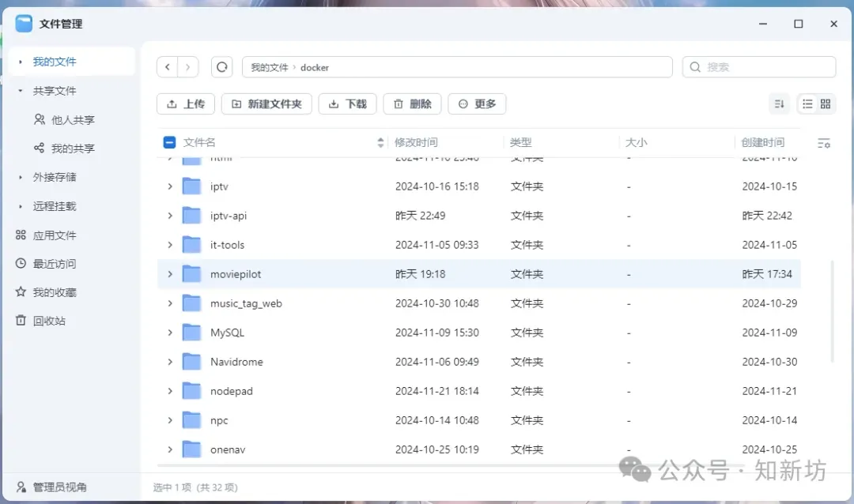Collapse 共享文件 sidebar arrow

(20, 91)
